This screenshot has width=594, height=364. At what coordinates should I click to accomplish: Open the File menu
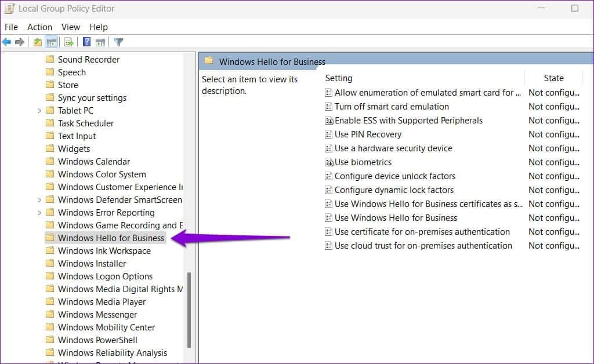[x=11, y=27]
